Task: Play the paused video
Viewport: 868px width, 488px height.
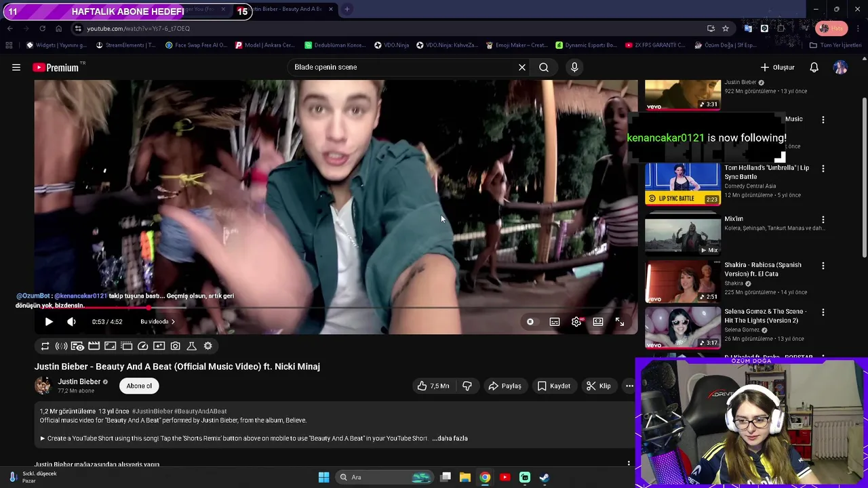Action: 49,322
